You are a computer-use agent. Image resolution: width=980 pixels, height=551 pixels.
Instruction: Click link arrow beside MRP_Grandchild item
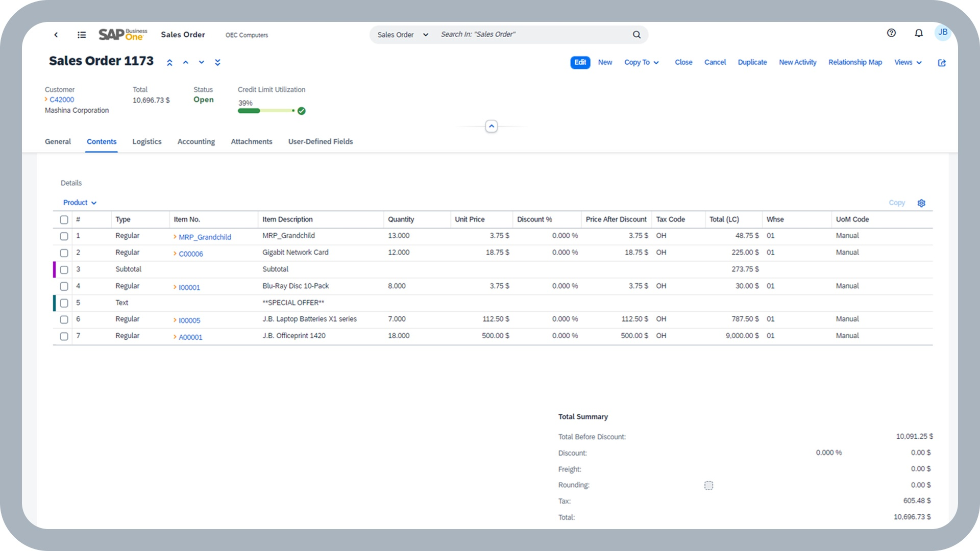[175, 237]
